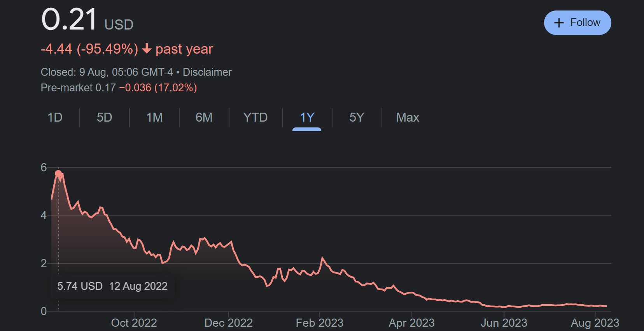Screen dimensions: 644x331
Task: Select the 5D range tab
Action: tap(104, 117)
